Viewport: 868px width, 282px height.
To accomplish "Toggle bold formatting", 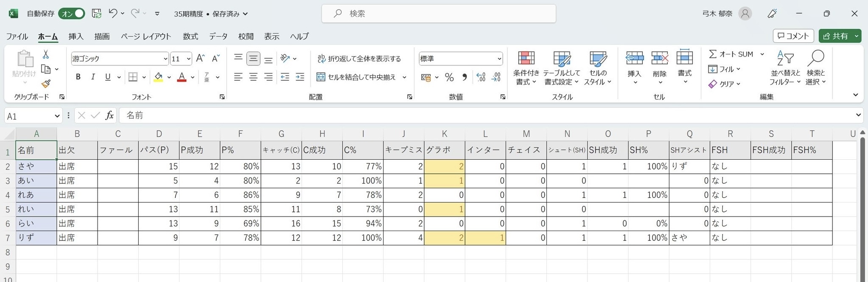I will point(78,77).
